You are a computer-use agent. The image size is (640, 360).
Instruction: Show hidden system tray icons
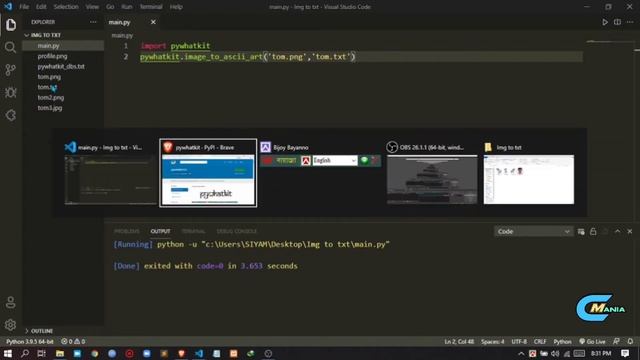(521, 353)
